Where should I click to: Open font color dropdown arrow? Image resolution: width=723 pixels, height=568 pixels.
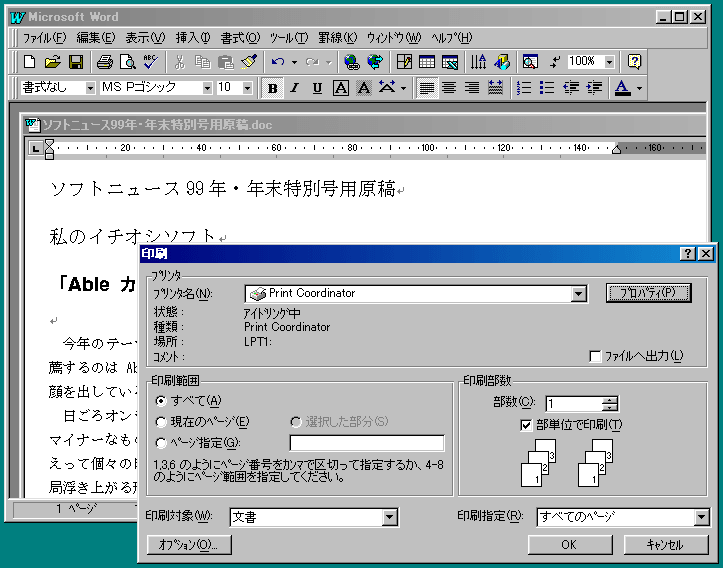click(639, 88)
